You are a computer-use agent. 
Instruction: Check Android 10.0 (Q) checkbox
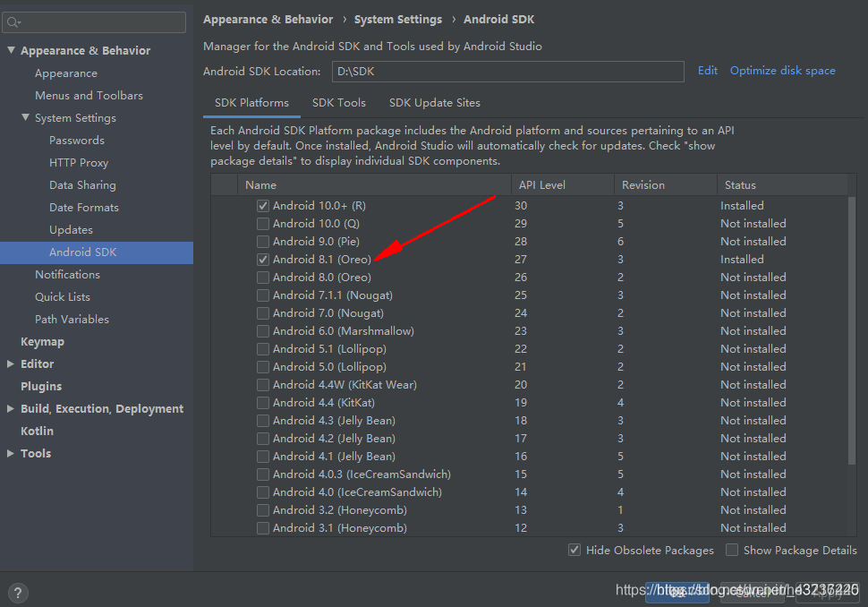[x=263, y=224]
